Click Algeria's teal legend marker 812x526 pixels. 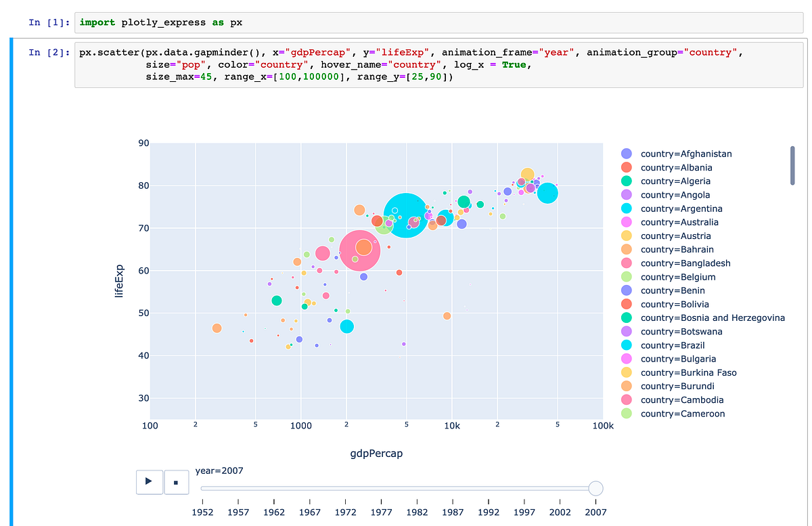[x=627, y=181]
